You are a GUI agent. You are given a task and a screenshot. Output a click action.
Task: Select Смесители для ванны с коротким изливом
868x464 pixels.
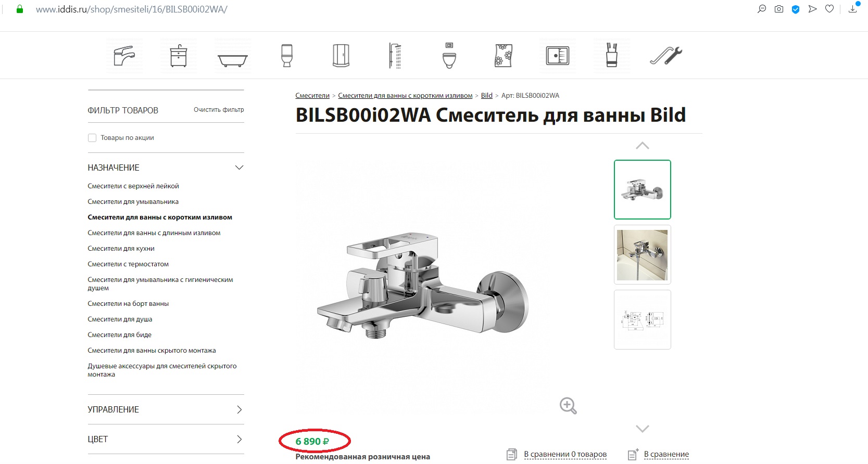click(x=160, y=217)
